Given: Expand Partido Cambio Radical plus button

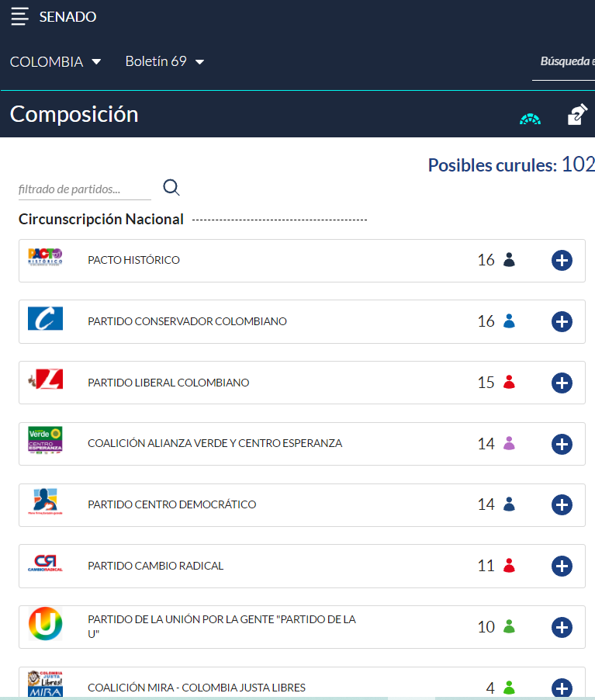Looking at the screenshot, I should [562, 567].
